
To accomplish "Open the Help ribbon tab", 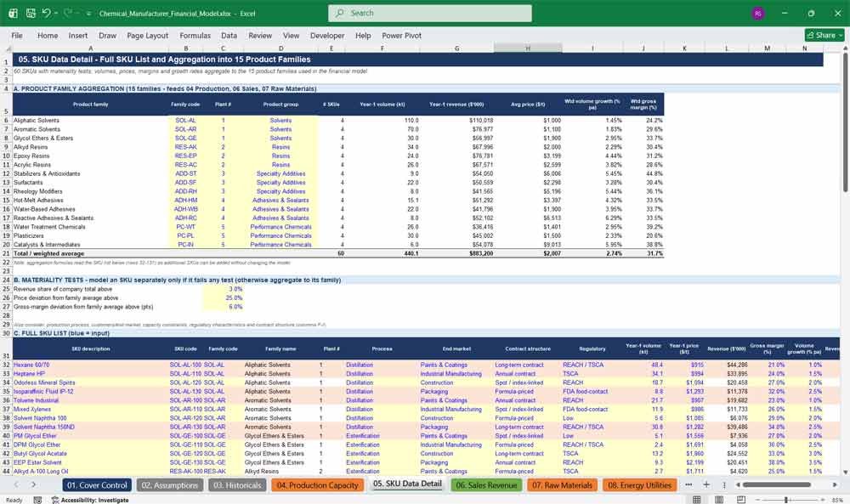I will pos(363,35).
